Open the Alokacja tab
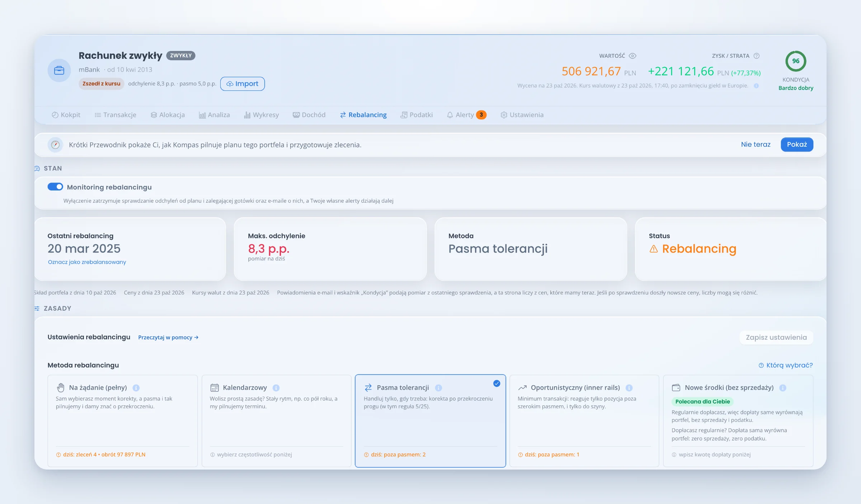861x504 pixels. (168, 115)
